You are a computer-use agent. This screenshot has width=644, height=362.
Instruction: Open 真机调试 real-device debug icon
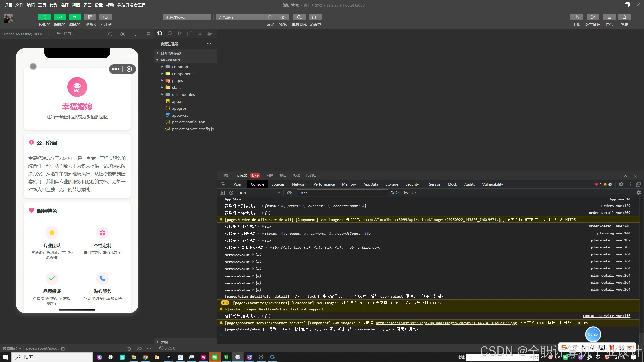[x=299, y=17]
